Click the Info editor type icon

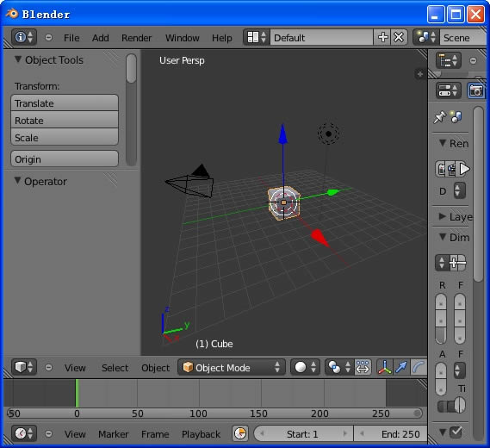click(x=24, y=38)
